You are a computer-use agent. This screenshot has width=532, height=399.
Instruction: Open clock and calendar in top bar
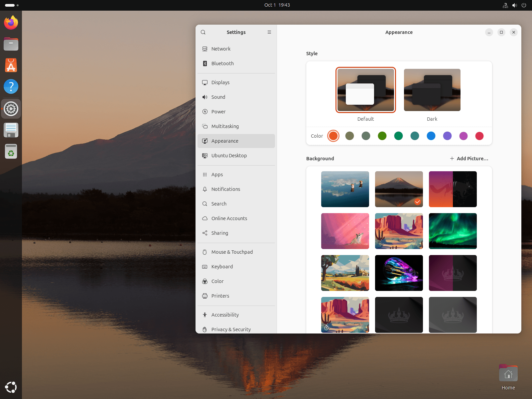coord(277,5)
